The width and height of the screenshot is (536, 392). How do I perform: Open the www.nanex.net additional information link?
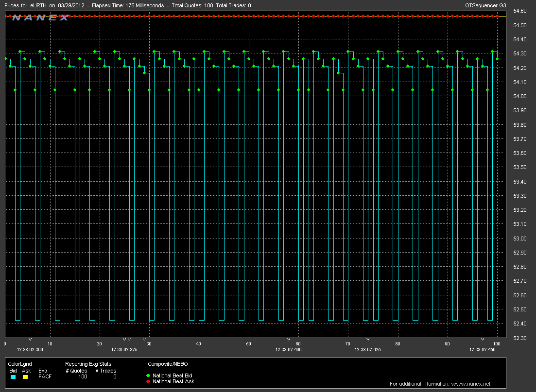click(x=471, y=384)
